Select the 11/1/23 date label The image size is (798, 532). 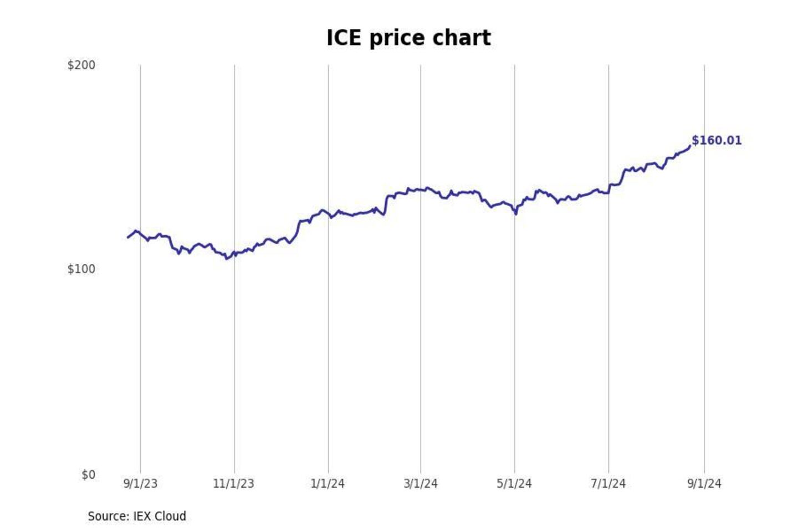pyautogui.click(x=233, y=484)
